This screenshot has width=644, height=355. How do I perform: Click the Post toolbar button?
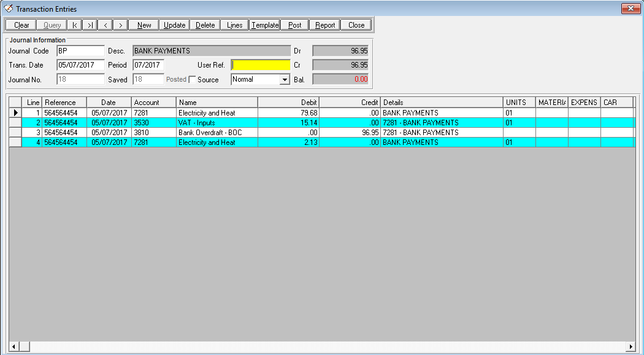click(x=295, y=25)
